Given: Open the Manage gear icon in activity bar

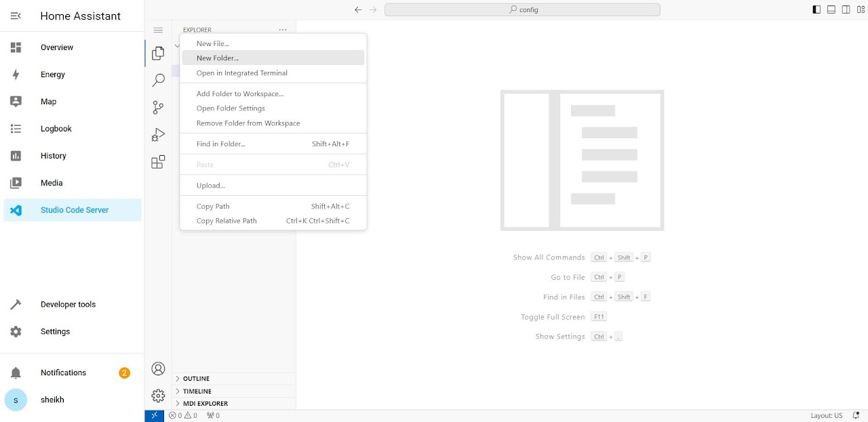Looking at the screenshot, I should coord(158,396).
